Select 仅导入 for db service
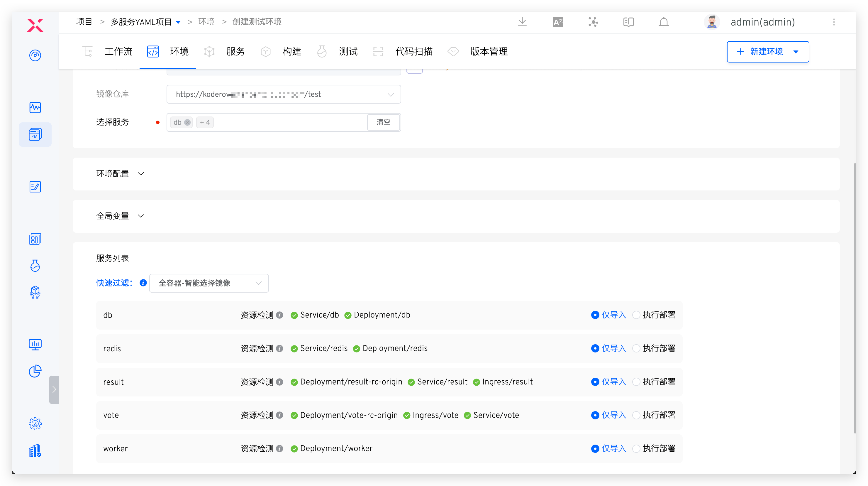 coord(608,315)
